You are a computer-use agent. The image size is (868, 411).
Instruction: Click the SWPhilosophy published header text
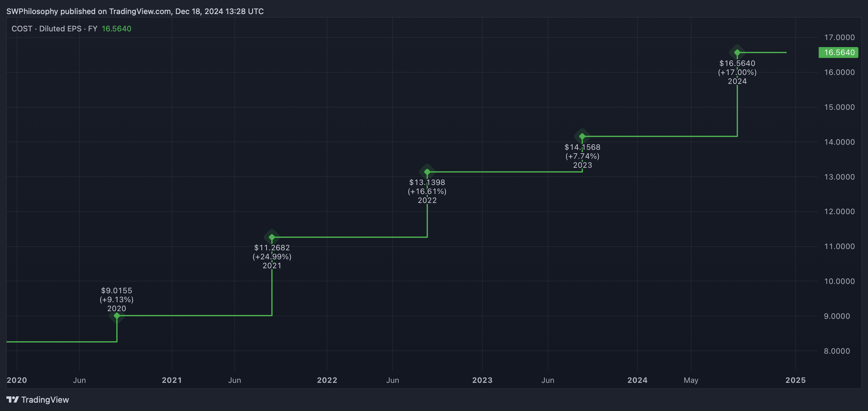tap(135, 12)
